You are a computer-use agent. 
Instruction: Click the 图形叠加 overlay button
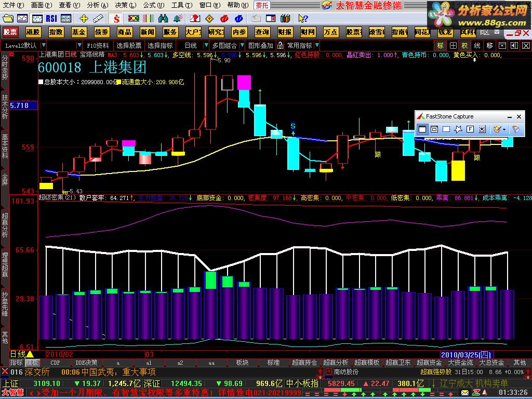(261, 46)
